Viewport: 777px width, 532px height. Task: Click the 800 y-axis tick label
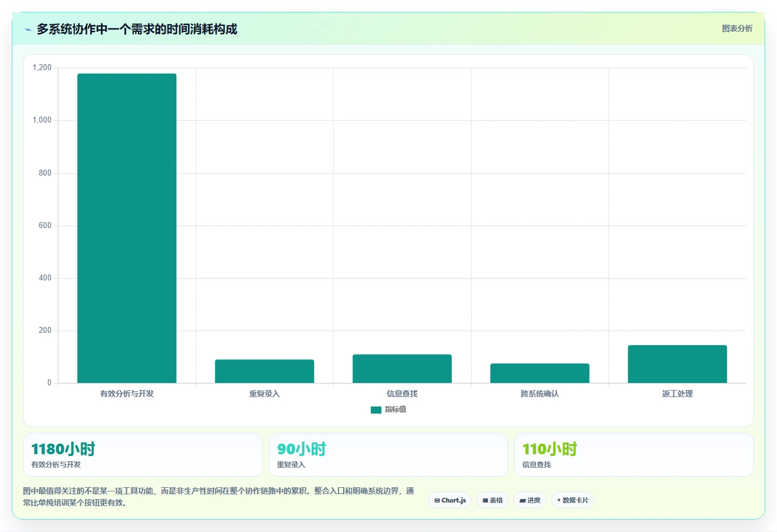click(45, 173)
